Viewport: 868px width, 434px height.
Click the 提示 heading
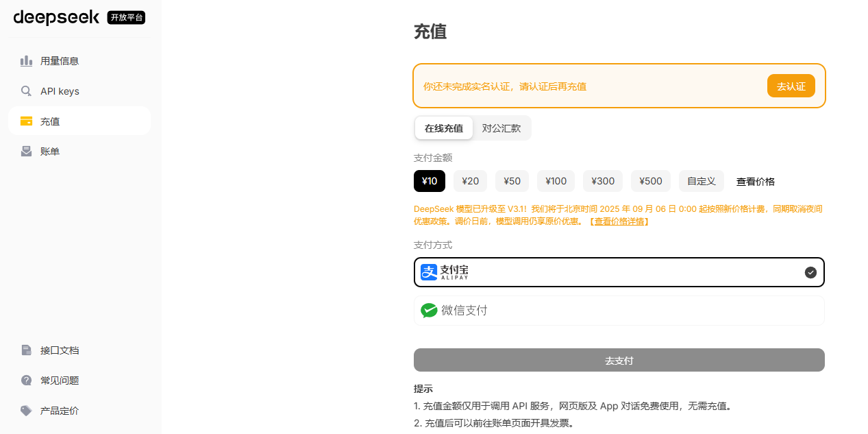click(x=423, y=389)
